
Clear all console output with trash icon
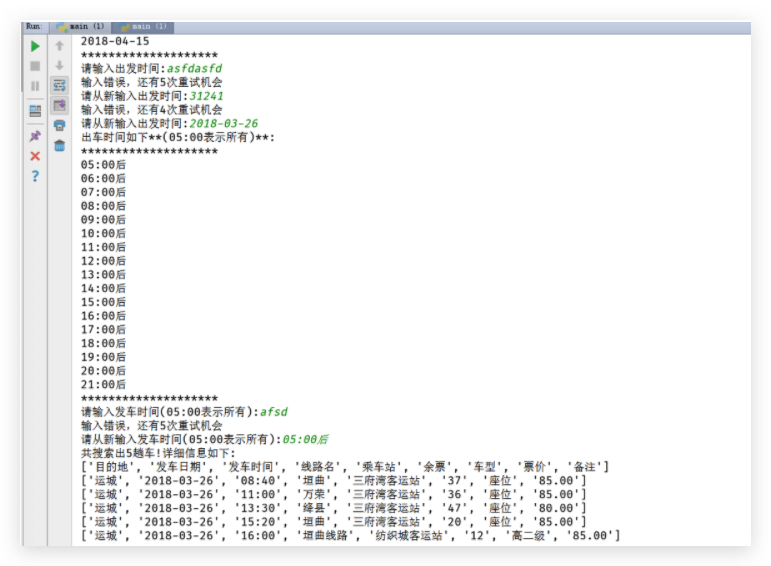[59, 146]
